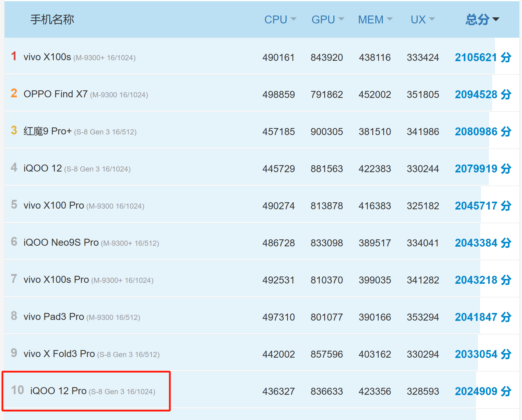Viewport: 522px width, 420px height.
Task: Click UX value 328593 for iQOO 12 Pro
Action: (x=423, y=391)
